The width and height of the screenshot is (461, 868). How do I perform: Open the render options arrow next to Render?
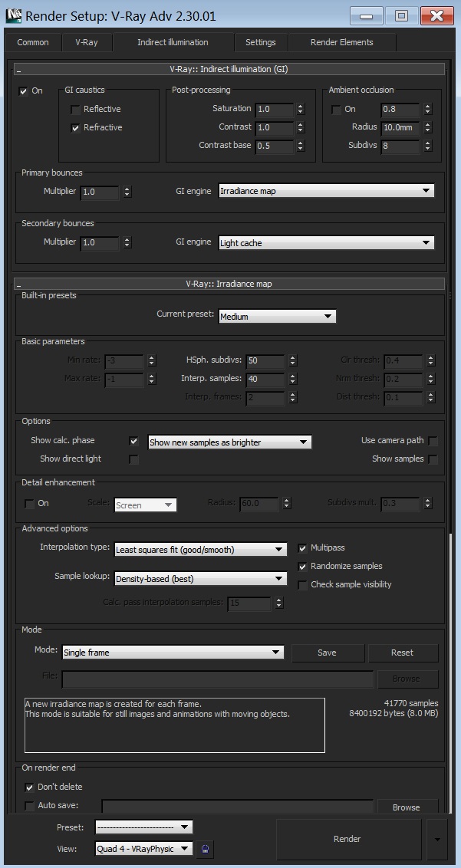click(437, 839)
